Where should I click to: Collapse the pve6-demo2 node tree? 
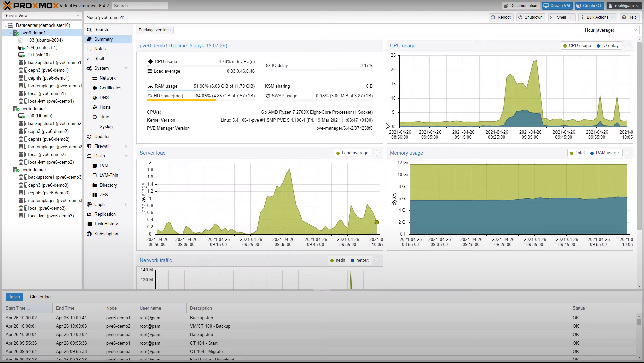coord(11,108)
